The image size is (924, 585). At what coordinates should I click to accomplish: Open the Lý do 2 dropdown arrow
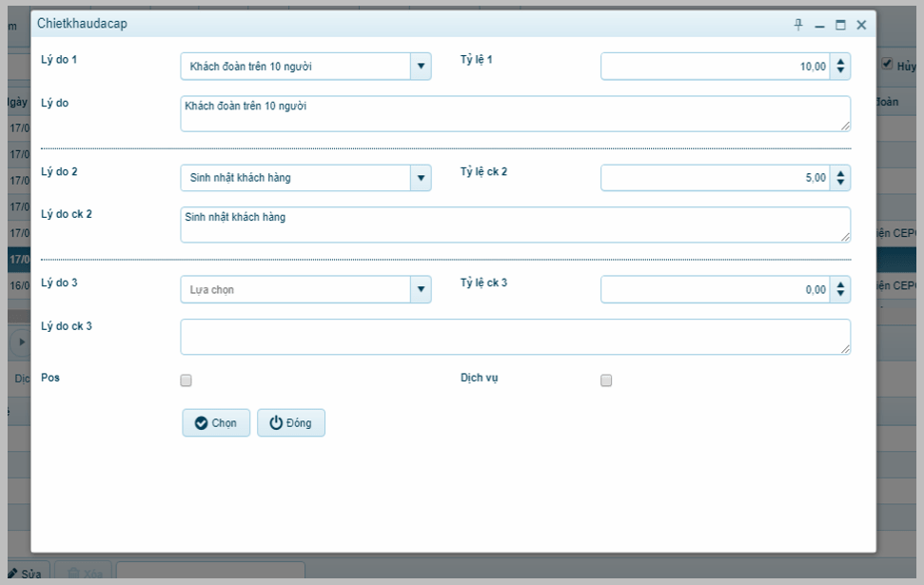[x=421, y=177]
